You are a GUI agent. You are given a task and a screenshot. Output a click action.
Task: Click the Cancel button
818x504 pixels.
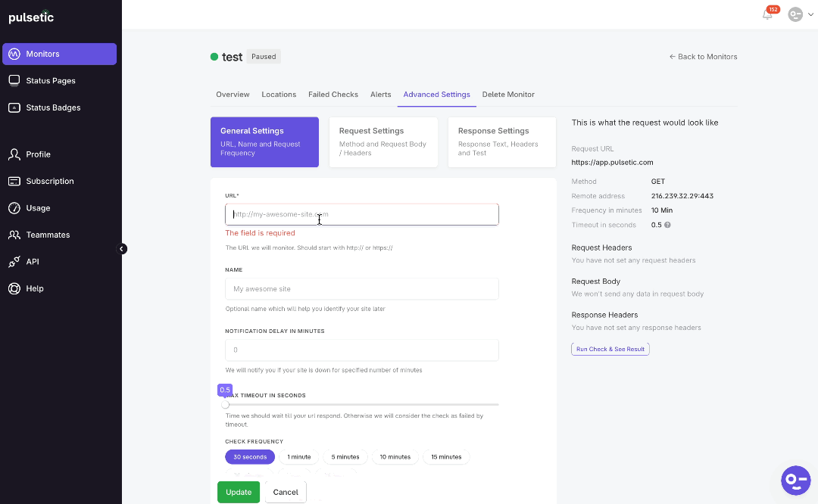286,492
